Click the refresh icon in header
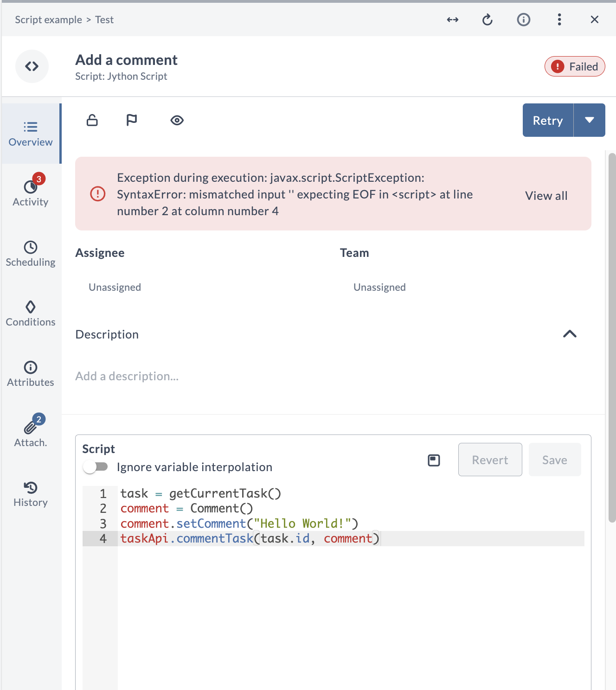Image resolution: width=616 pixels, height=690 pixels. 487,19
